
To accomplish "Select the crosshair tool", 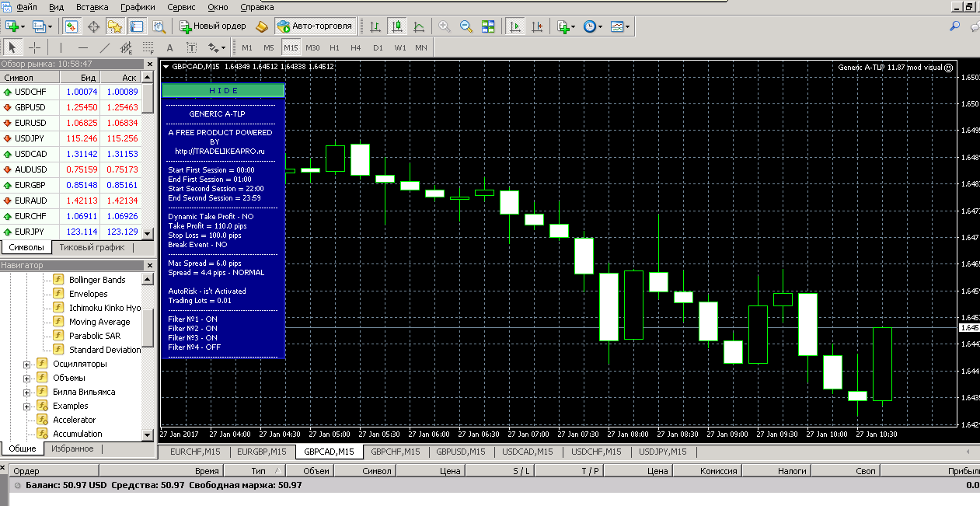I will [35, 47].
